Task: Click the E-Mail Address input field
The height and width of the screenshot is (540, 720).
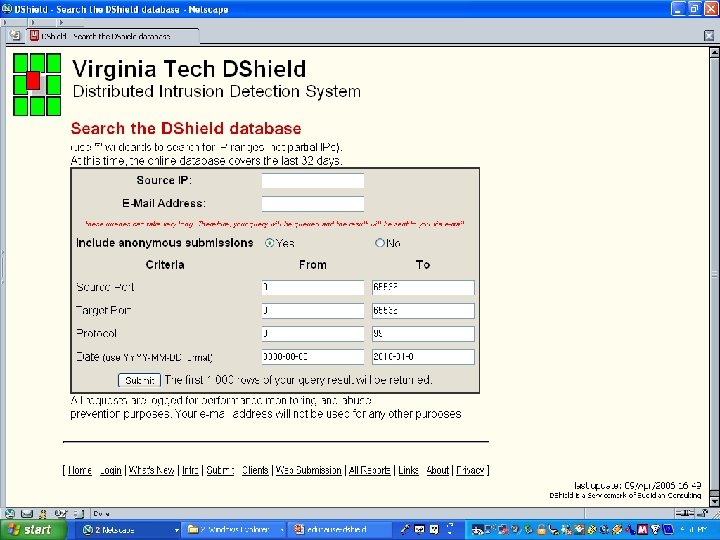Action: click(313, 204)
